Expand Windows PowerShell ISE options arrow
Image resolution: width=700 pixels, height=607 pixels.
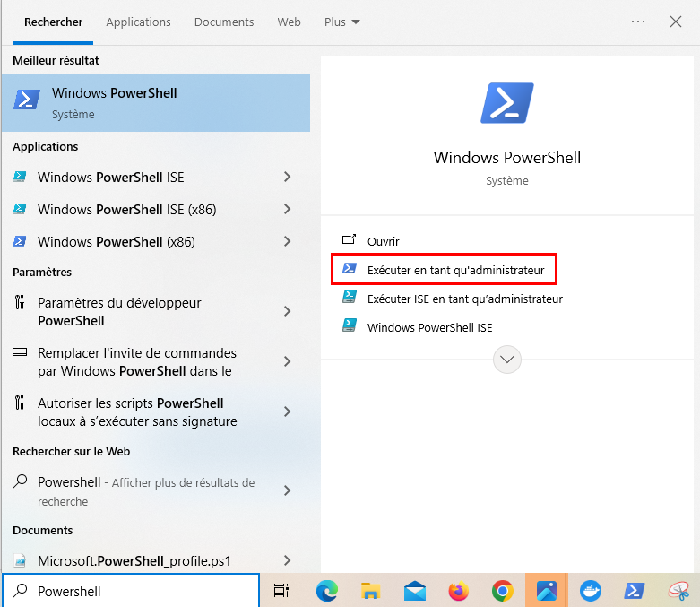(287, 177)
